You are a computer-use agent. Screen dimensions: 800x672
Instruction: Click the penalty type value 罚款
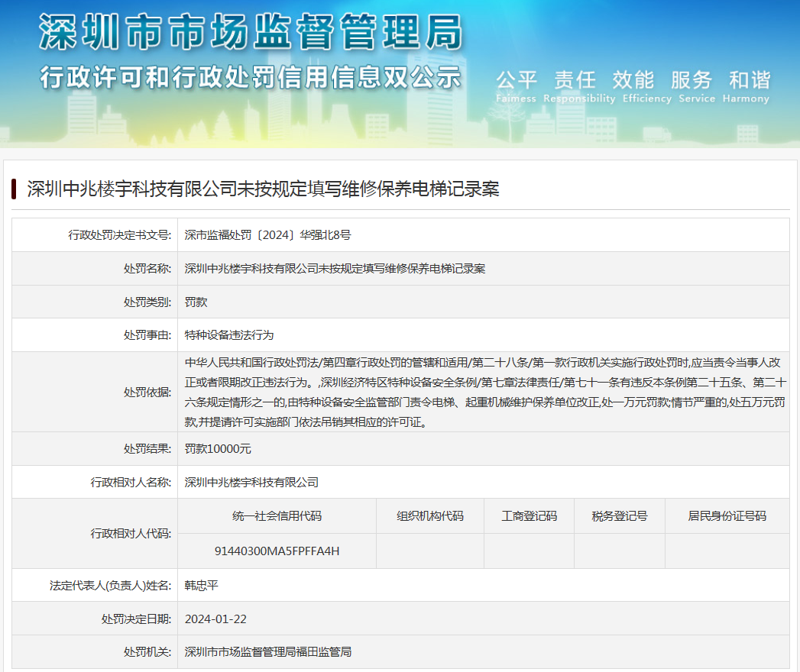click(x=196, y=302)
